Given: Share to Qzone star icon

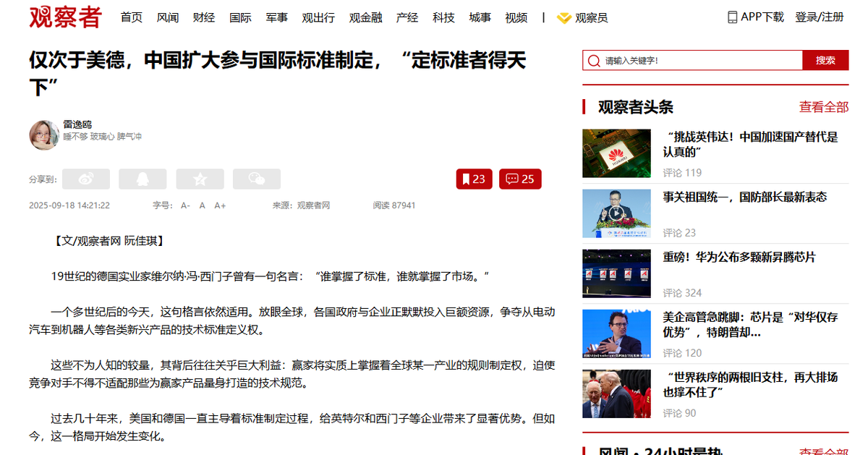Looking at the screenshot, I should click(x=200, y=179).
